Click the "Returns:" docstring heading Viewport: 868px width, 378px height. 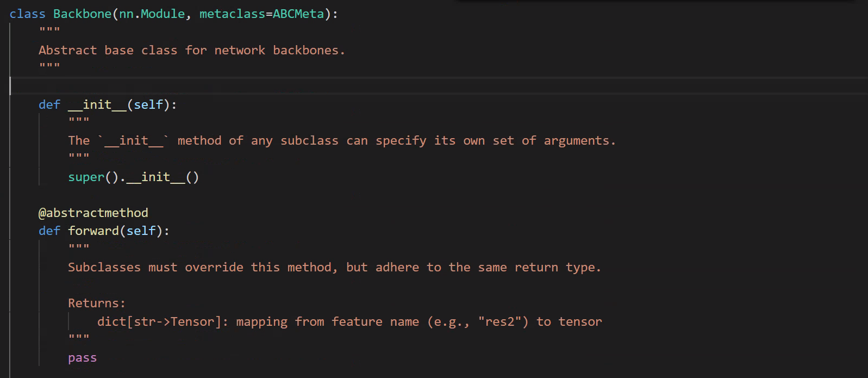[x=96, y=303]
